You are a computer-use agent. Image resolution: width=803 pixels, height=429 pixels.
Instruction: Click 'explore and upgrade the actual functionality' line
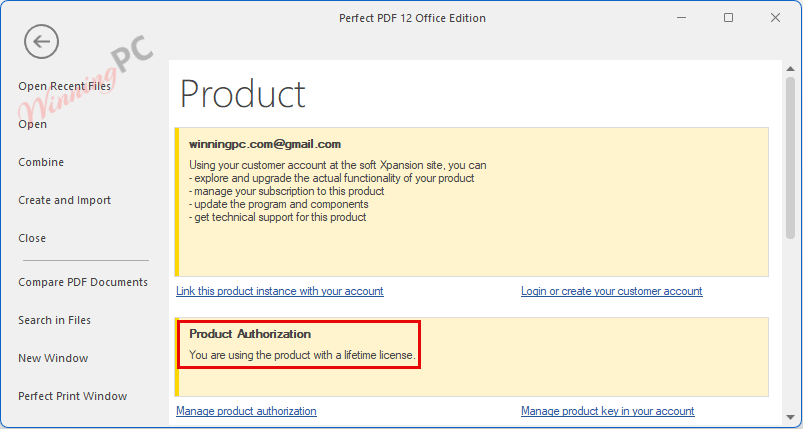click(332, 178)
